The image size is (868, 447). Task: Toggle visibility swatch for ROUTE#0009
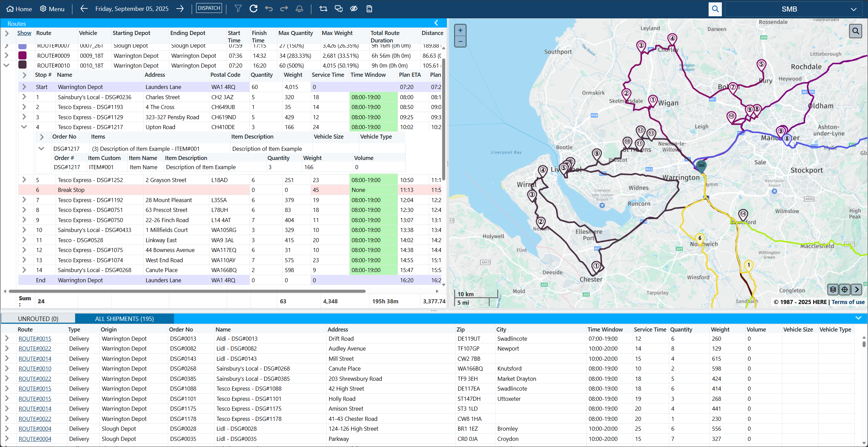(22, 56)
